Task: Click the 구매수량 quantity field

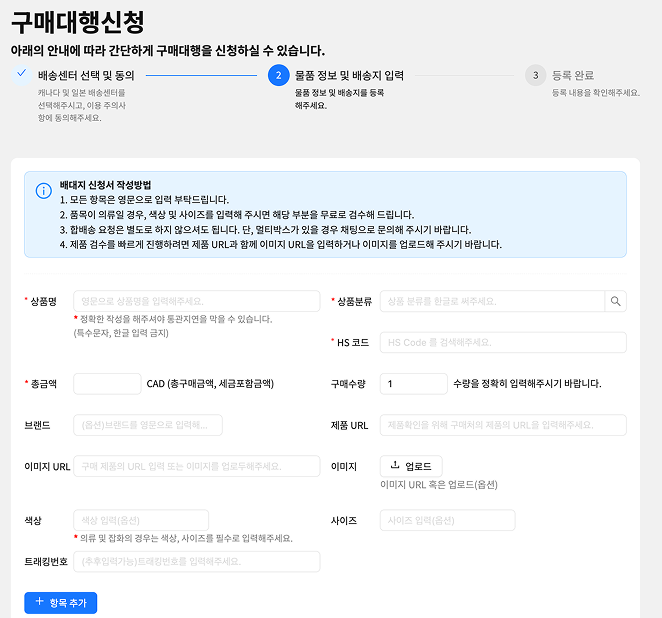Action: point(413,384)
